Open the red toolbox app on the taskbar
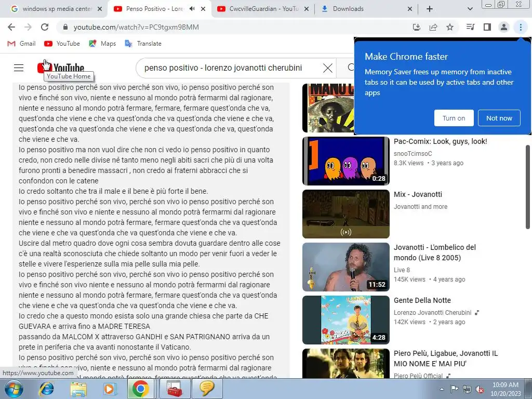532x399 pixels. [x=175, y=389]
